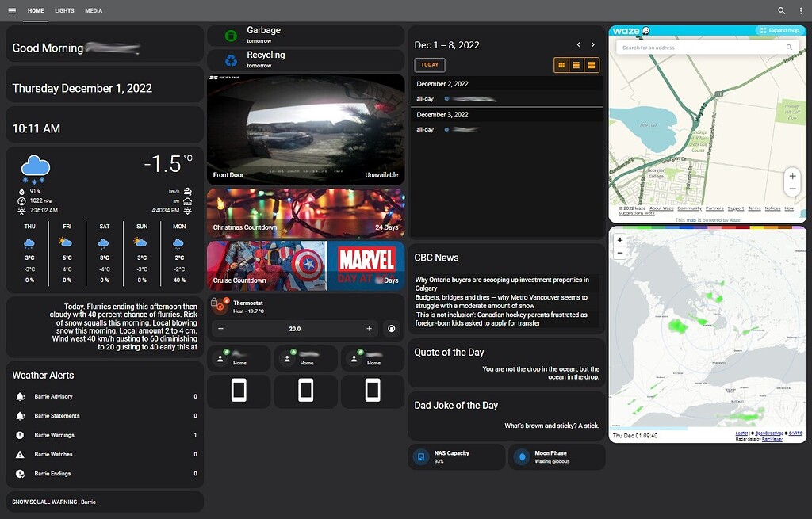
Task: Zoom in on the Waze map
Action: [x=792, y=176]
